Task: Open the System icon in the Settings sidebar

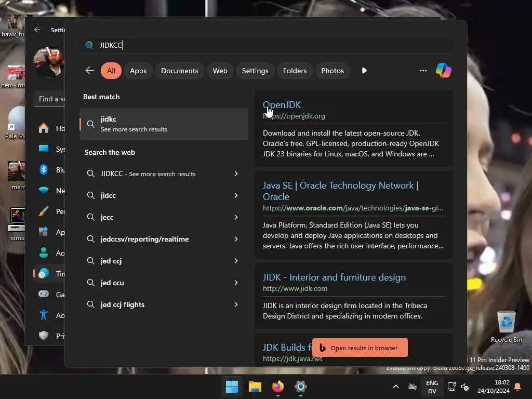Action: click(44, 149)
